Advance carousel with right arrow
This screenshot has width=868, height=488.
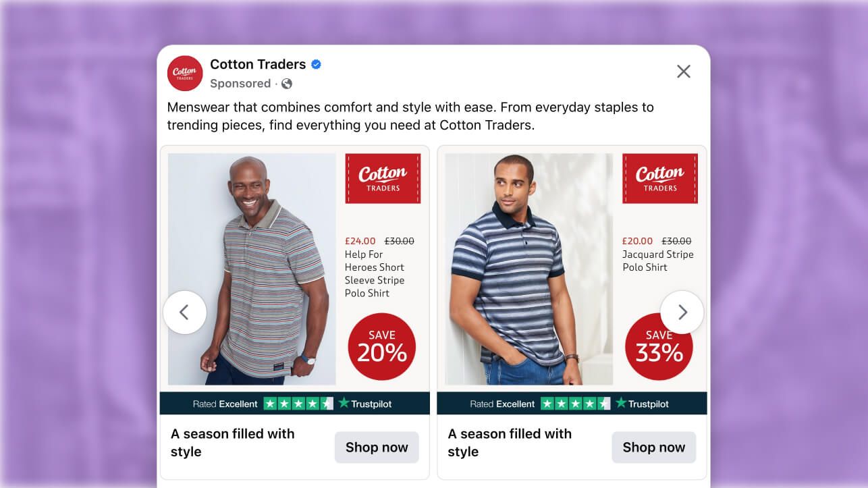point(682,312)
